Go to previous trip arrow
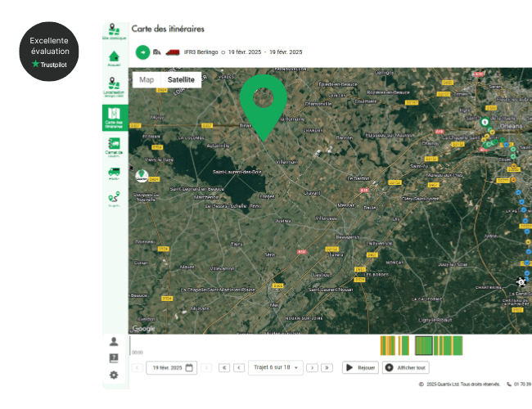Image resolution: width=532 pixels, height=409 pixels. coord(239,367)
